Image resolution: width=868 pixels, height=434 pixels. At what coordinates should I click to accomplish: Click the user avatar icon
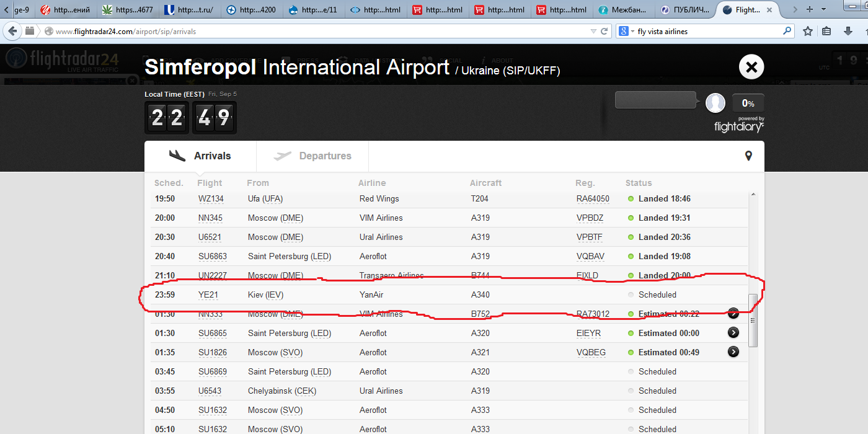[x=715, y=103]
